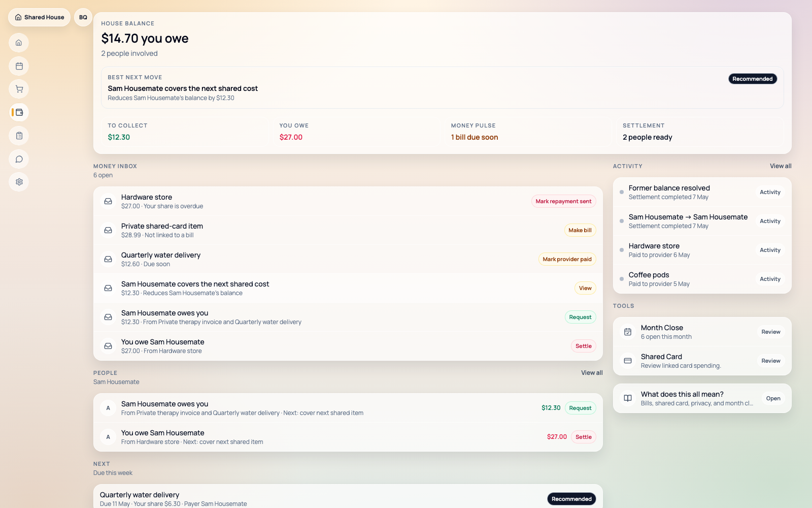Open the chat bubble icon in sidebar
812x508 pixels.
pyautogui.click(x=19, y=159)
